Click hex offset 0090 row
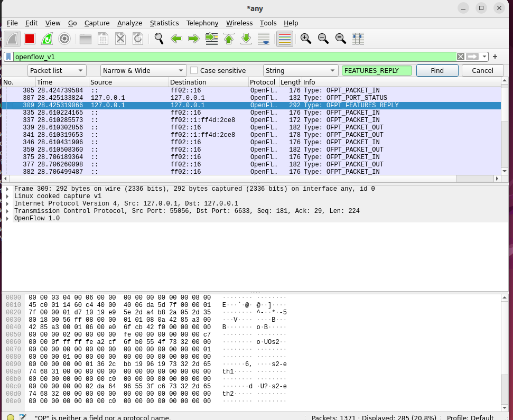Image resolution: width=513 pixels, height=420 pixels. tap(13, 364)
